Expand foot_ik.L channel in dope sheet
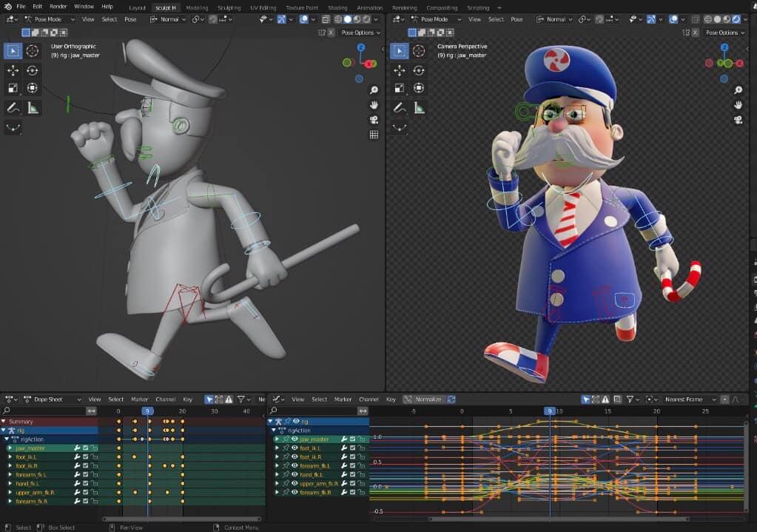The image size is (757, 532). [10, 457]
